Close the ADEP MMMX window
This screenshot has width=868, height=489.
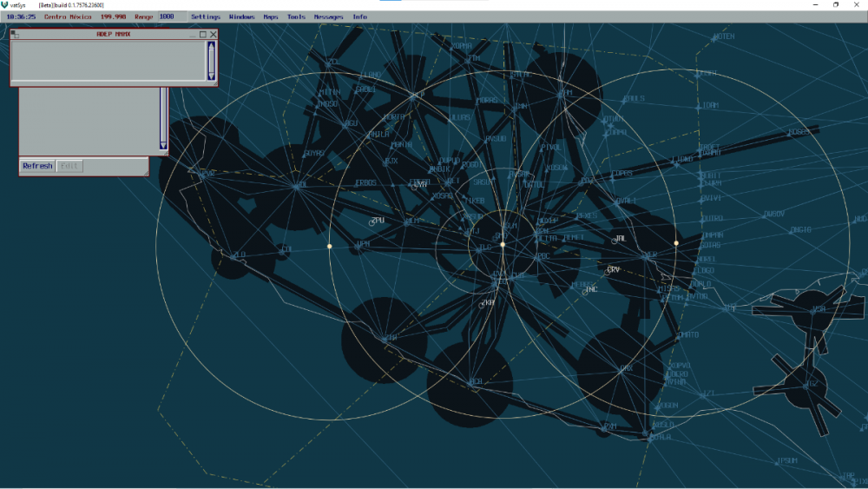pos(213,35)
